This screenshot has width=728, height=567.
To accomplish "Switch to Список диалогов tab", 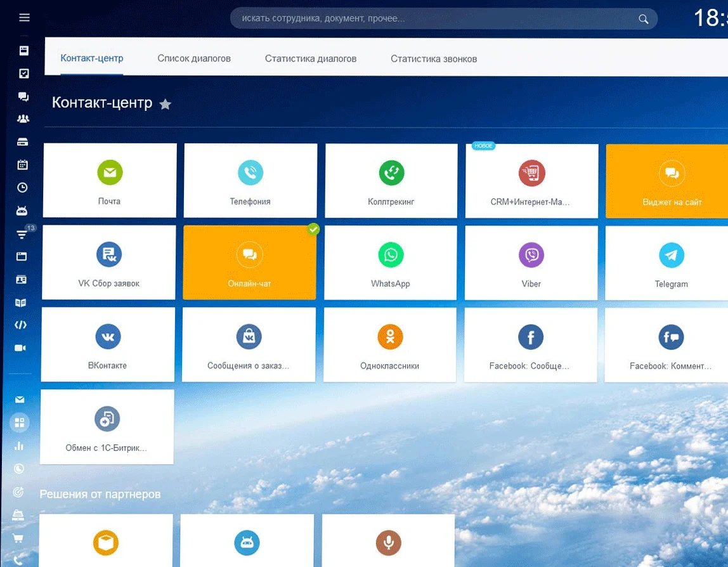I will [x=194, y=59].
